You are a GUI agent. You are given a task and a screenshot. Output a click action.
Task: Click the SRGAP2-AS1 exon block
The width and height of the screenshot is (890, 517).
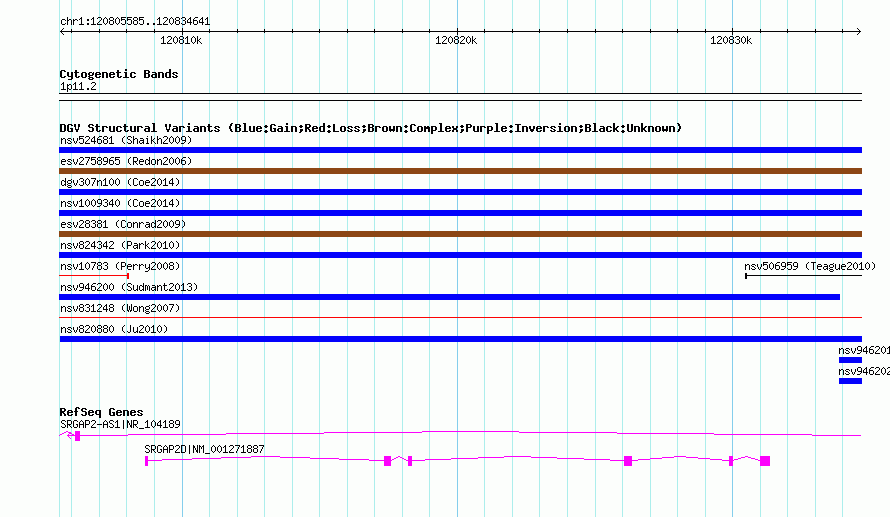pyautogui.click(x=78, y=436)
